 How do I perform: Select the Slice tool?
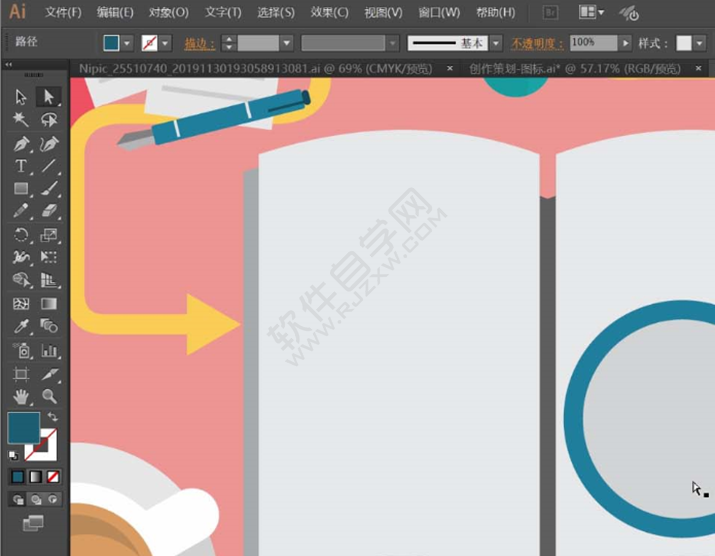coord(48,374)
